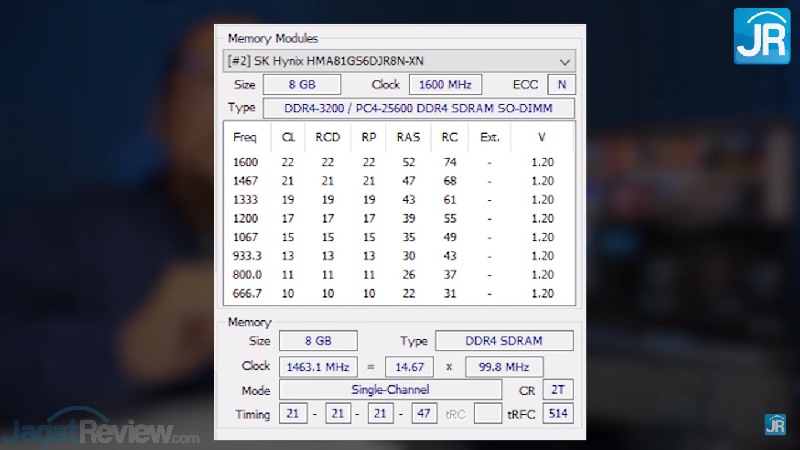
Task: Click the memory clock field showing 1463.1 MHz
Action: [315, 366]
